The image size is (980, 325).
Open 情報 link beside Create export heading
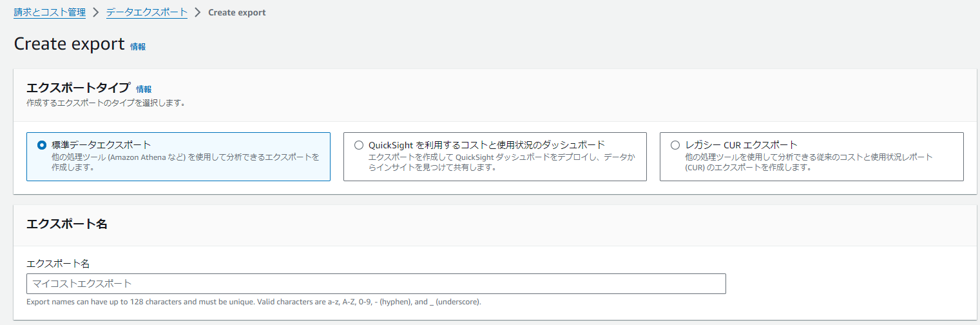tap(138, 46)
